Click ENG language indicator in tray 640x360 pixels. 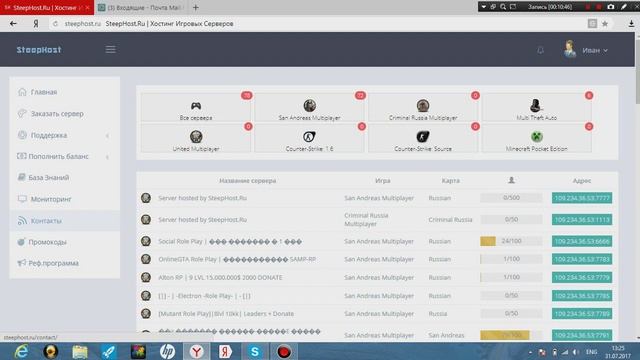click(591, 352)
